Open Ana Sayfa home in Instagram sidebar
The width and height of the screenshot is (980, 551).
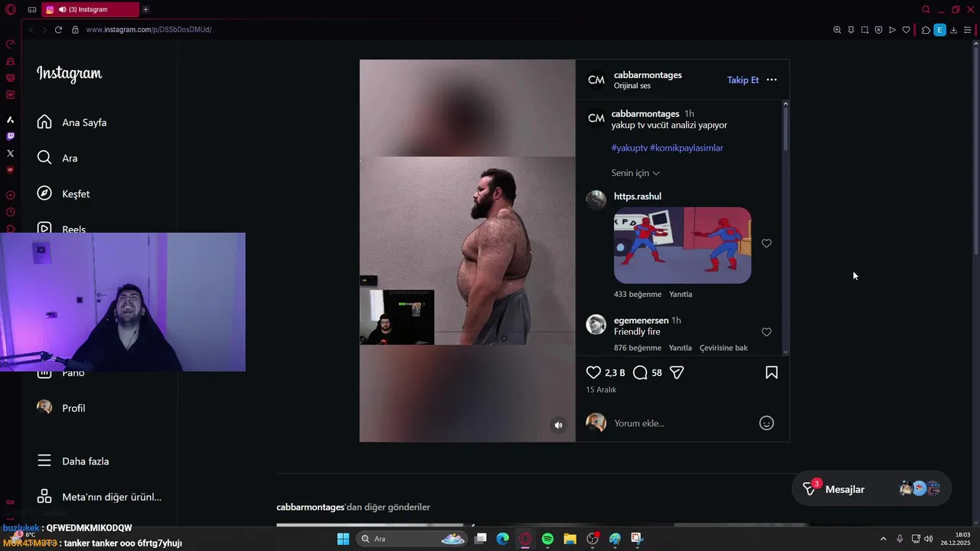click(72, 122)
